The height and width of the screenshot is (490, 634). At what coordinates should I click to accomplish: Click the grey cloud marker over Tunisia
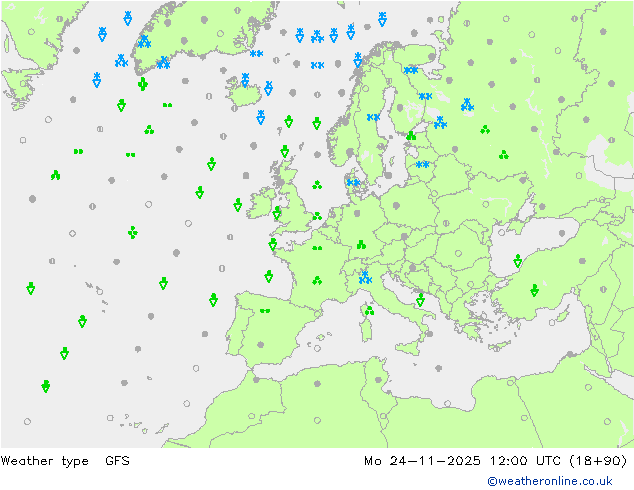tap(378, 380)
